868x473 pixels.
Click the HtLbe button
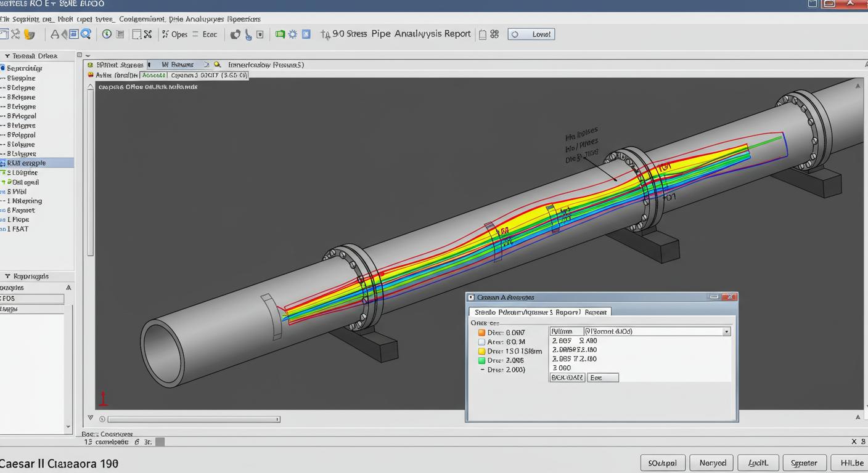click(849, 463)
